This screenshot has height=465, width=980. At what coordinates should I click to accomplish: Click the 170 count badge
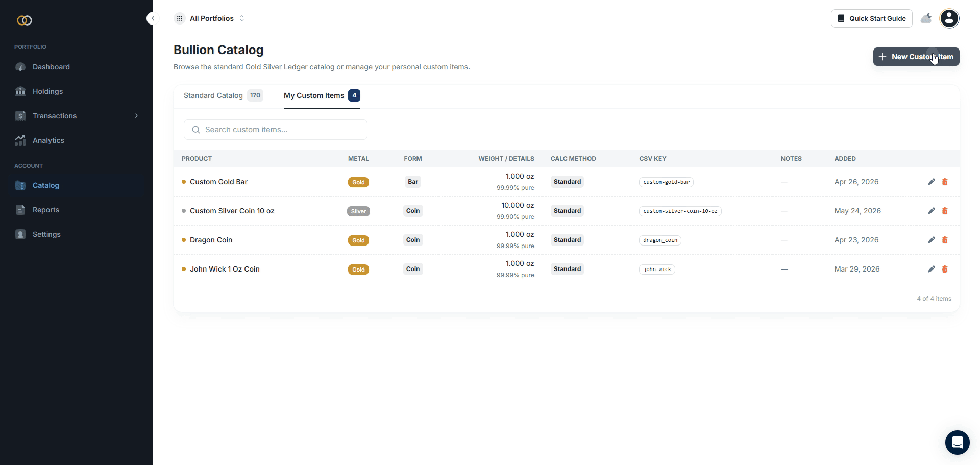[x=255, y=95]
